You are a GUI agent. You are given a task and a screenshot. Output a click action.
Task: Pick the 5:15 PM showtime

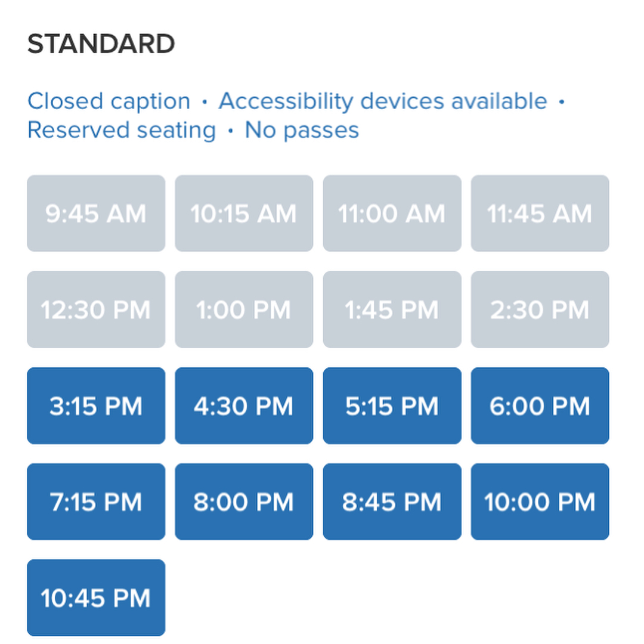click(392, 406)
